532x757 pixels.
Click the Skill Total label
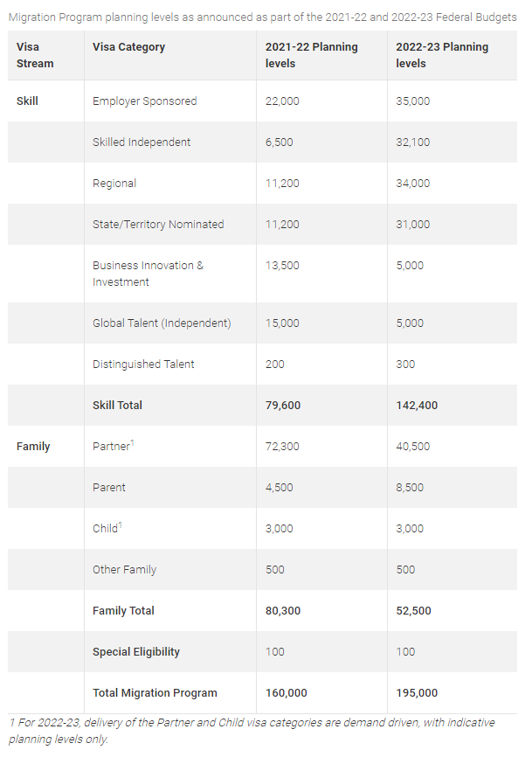(x=117, y=406)
